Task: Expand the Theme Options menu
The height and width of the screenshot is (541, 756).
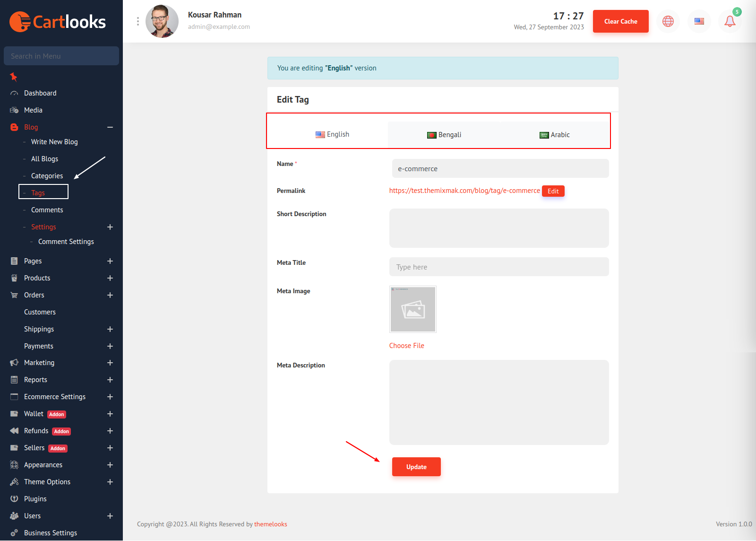Action: coord(110,482)
